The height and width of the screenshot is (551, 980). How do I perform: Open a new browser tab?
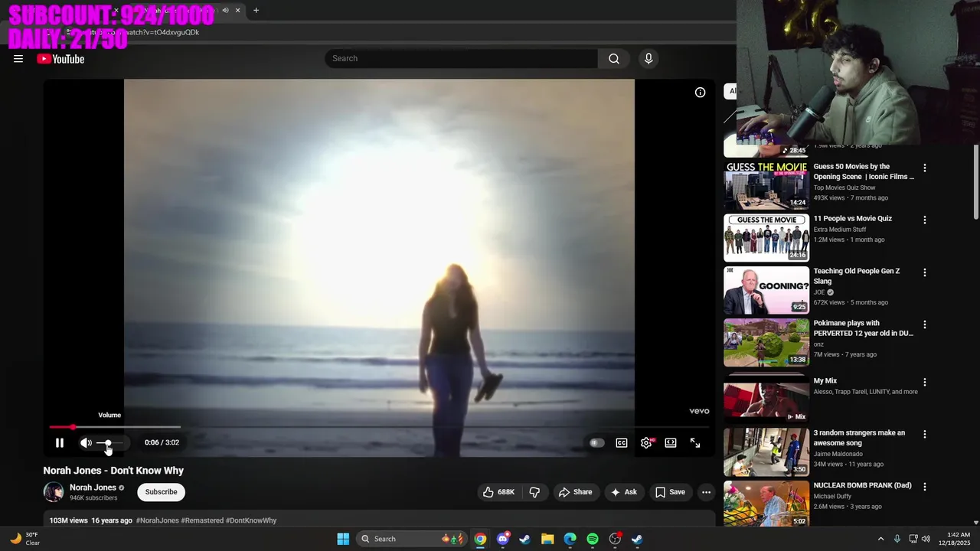pyautogui.click(x=256, y=10)
